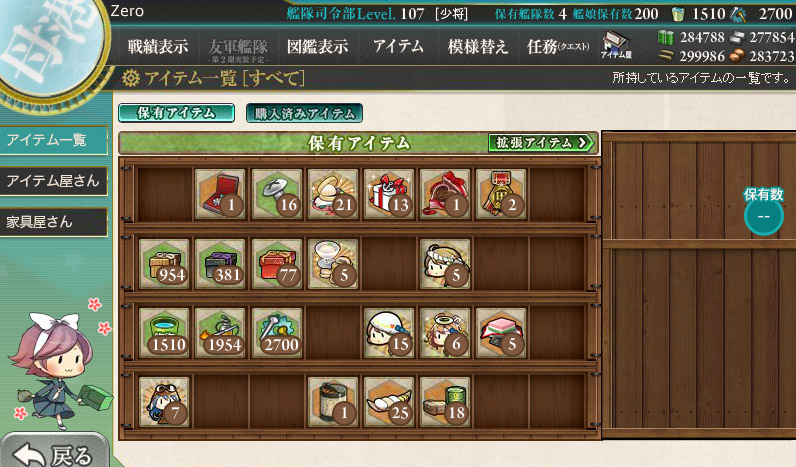796x467 pixels.
Task: Click the 戻る back button
Action: pyautogui.click(x=54, y=451)
